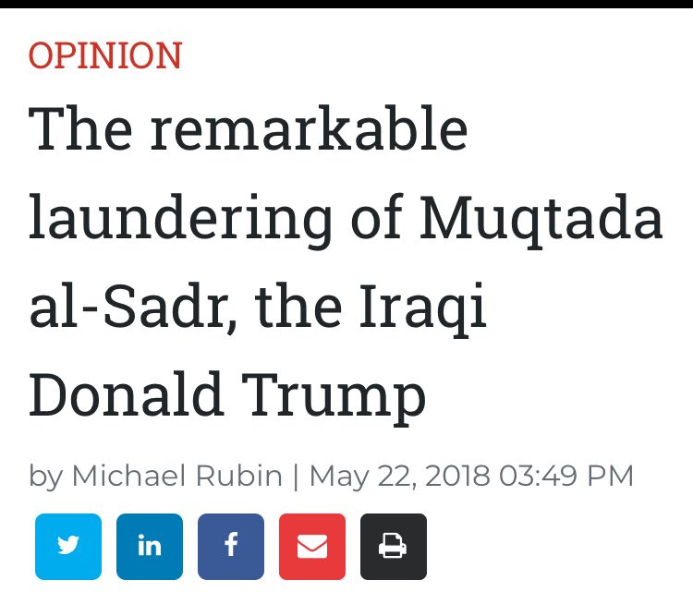Click the year "2018" in the byline
693x616 pixels.
pyautogui.click(x=456, y=476)
